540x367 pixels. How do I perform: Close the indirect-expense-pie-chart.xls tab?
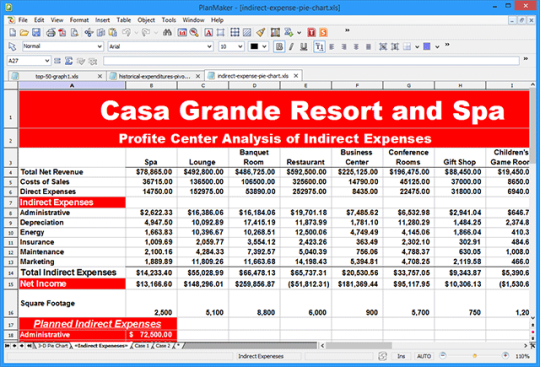pyautogui.click(x=296, y=76)
